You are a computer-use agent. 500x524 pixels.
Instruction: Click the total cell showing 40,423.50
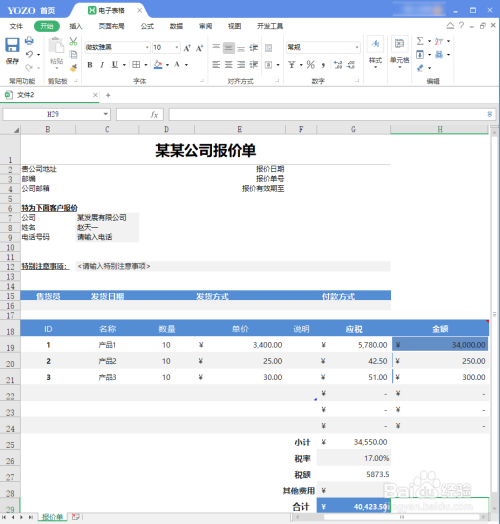(x=354, y=507)
